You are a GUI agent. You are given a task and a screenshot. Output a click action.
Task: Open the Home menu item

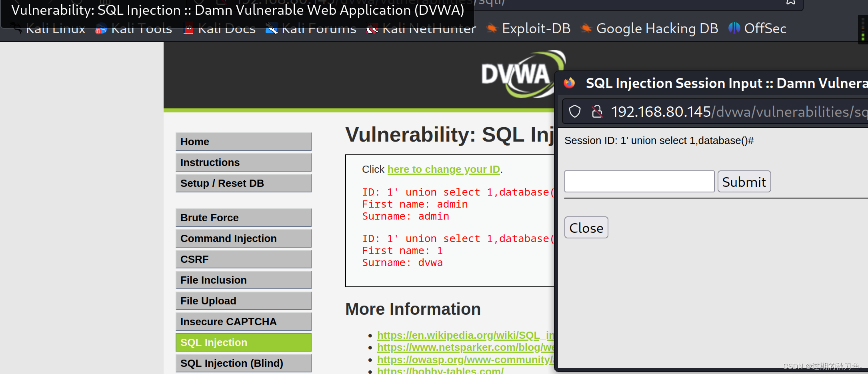pos(243,142)
